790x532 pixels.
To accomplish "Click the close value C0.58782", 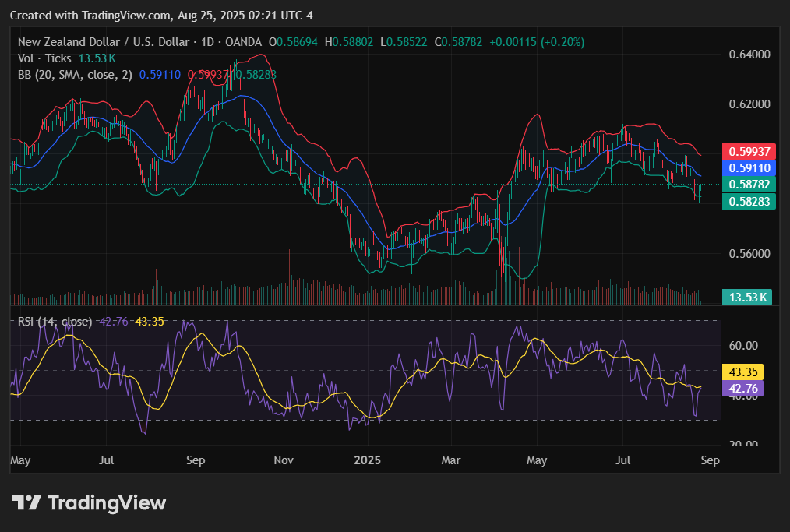I will tap(458, 42).
